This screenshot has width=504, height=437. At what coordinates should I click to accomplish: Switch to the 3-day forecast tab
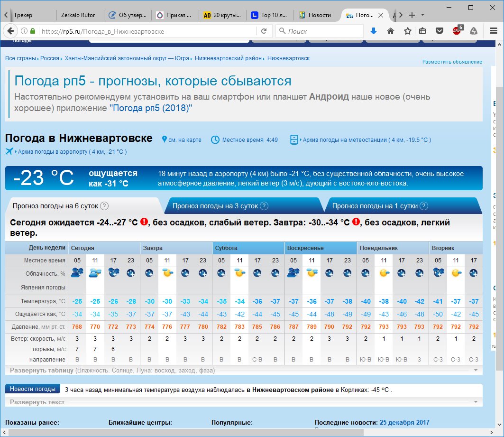215,206
